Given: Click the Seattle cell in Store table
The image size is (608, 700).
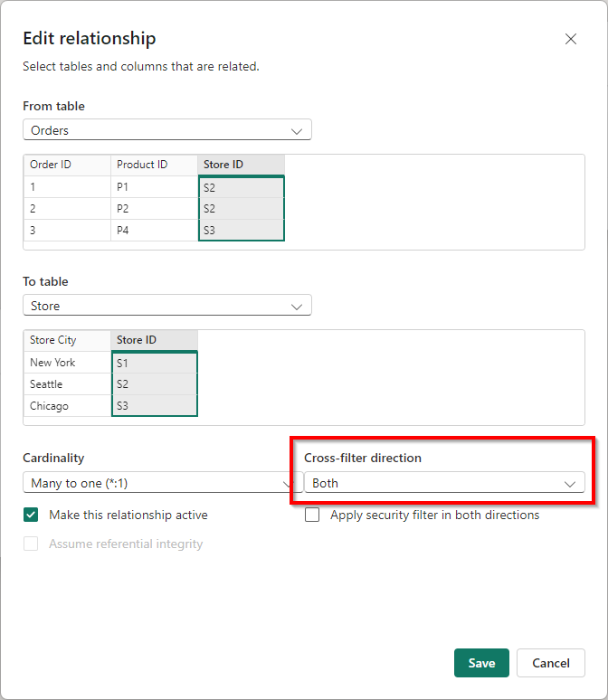Looking at the screenshot, I should coord(67,384).
